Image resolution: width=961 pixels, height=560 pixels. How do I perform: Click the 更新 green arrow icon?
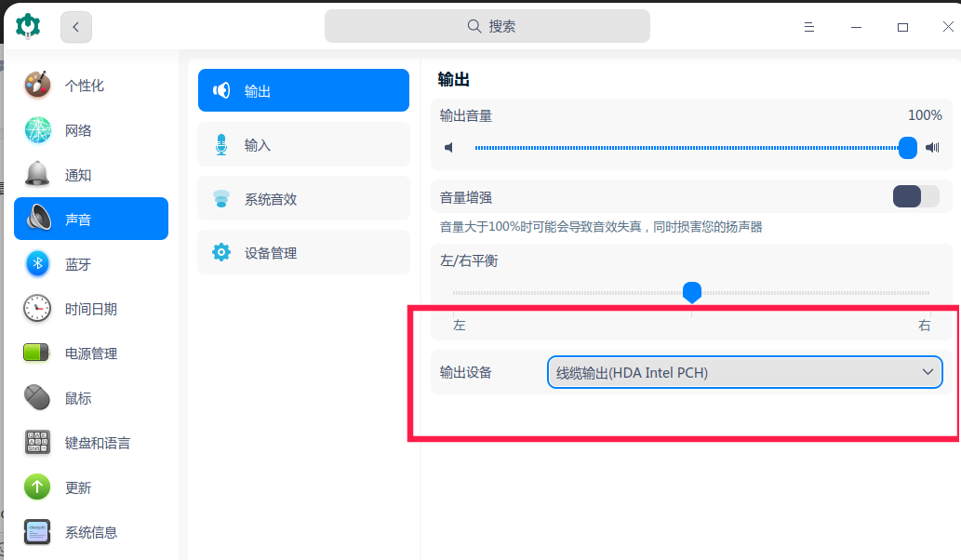point(37,487)
